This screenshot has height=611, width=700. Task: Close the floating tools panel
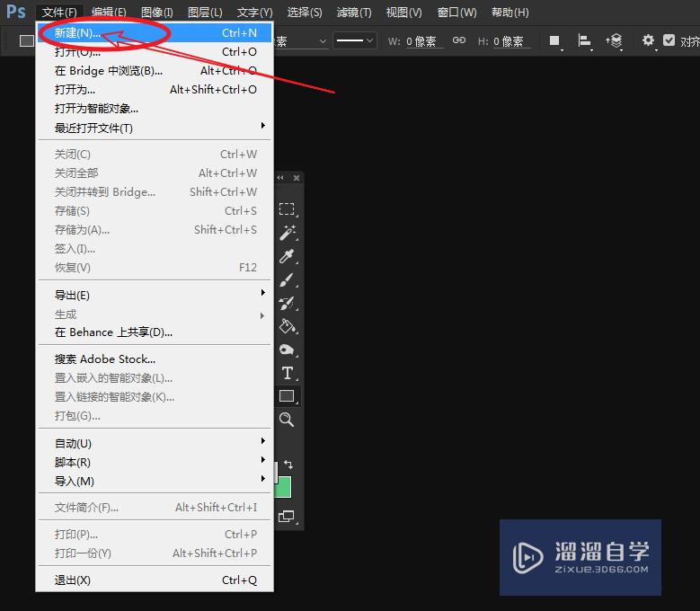pyautogui.click(x=297, y=178)
